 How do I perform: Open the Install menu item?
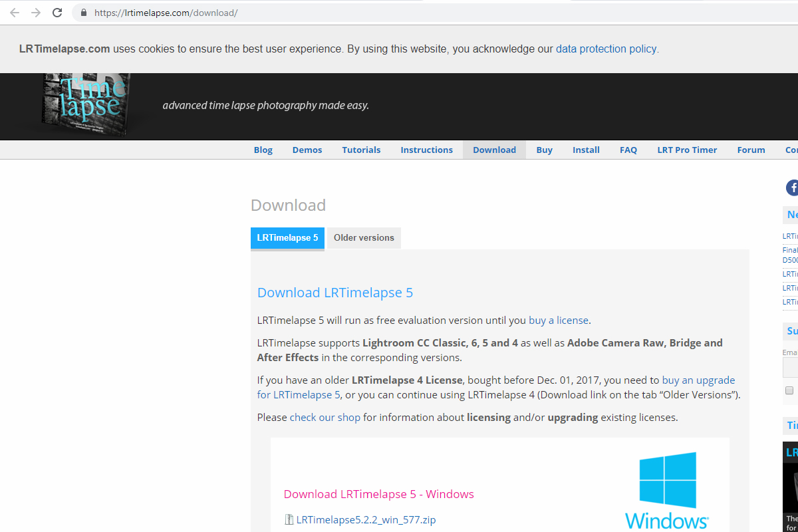click(x=586, y=150)
